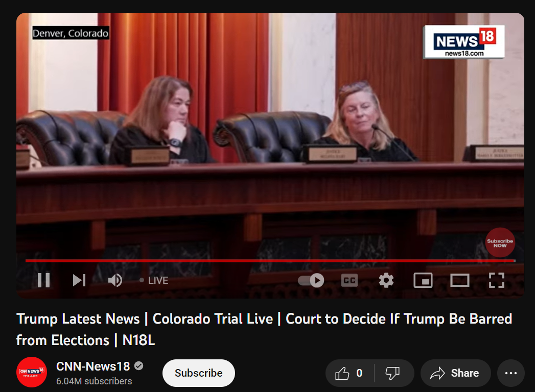The height and width of the screenshot is (392, 535).
Task: Enable theater mode view
Action: [459, 280]
